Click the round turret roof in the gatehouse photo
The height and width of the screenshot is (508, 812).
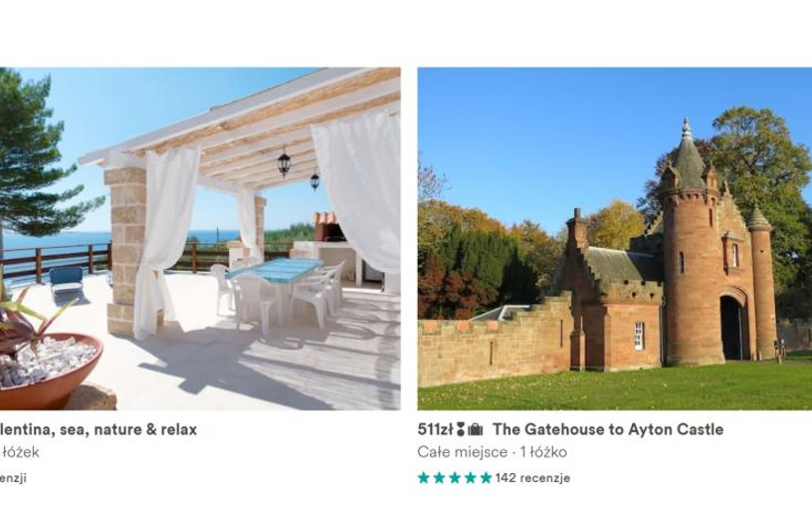tap(688, 156)
